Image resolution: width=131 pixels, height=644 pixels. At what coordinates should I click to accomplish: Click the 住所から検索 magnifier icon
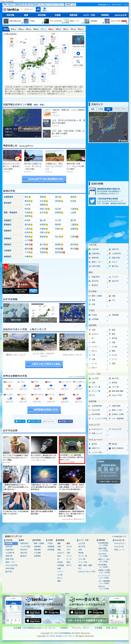coord(78,62)
